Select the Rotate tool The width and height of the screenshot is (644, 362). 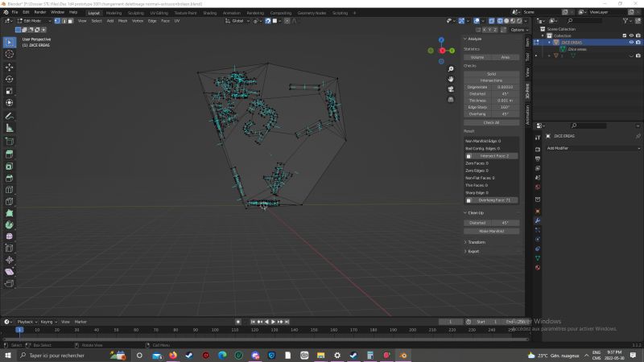(9, 79)
